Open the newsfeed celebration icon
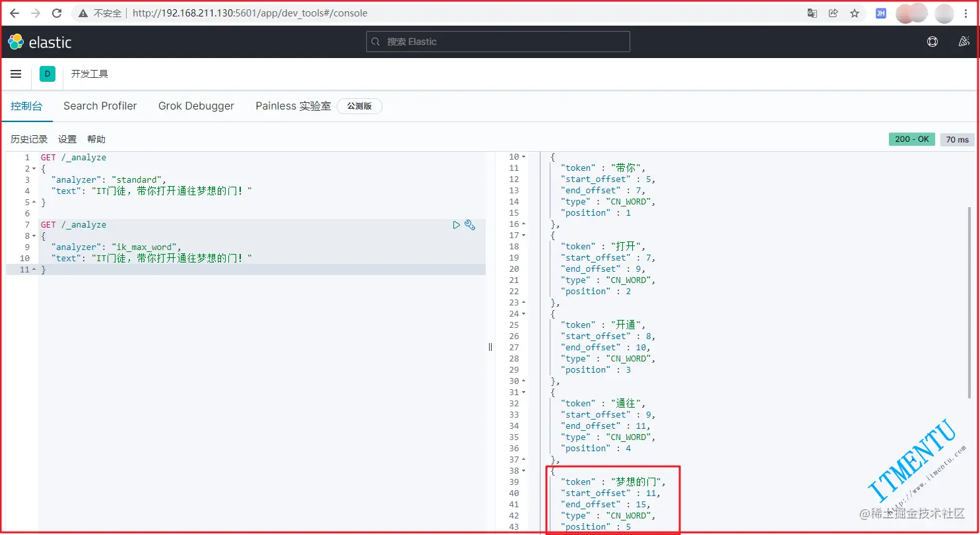 (964, 42)
